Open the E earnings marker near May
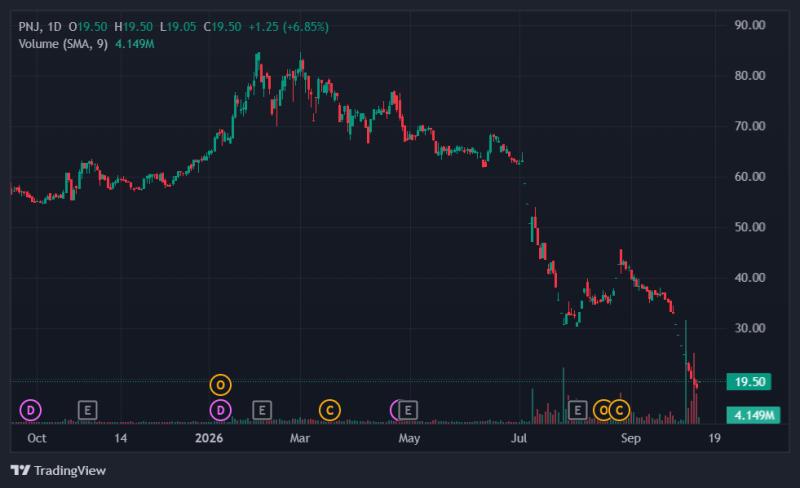 pyautogui.click(x=408, y=410)
